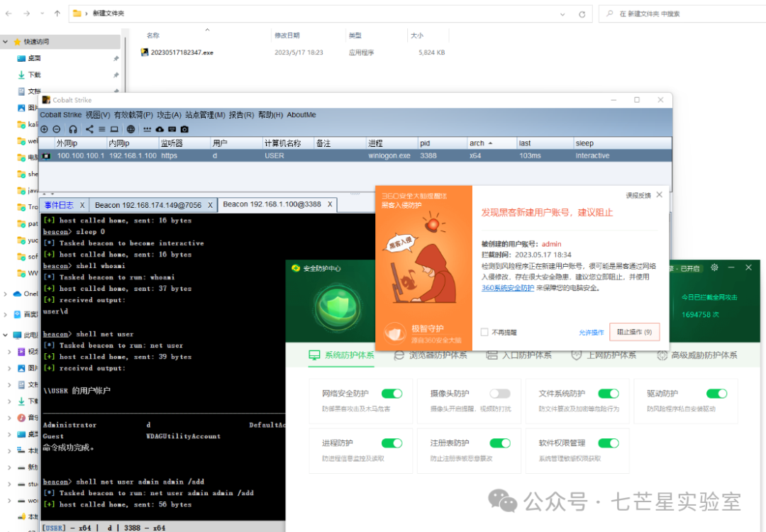Image resolution: width=766 pixels, height=532 pixels.
Task: Click the Explorer back arrow
Action: (x=9, y=13)
